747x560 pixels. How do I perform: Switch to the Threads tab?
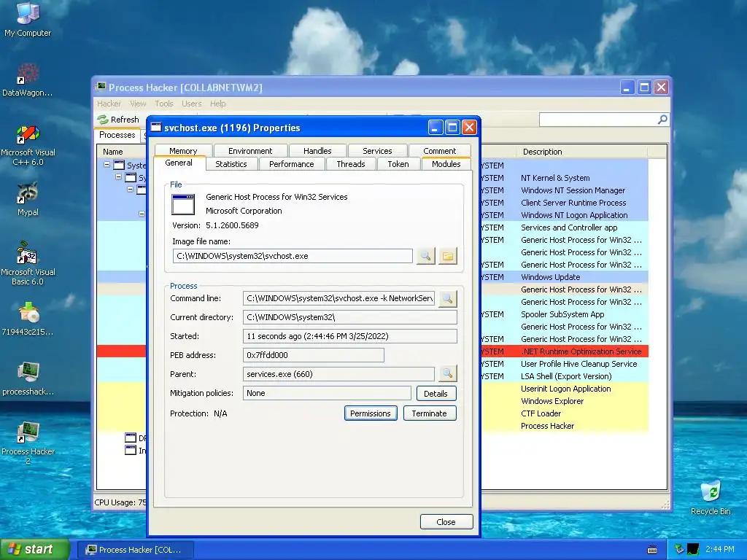351,164
